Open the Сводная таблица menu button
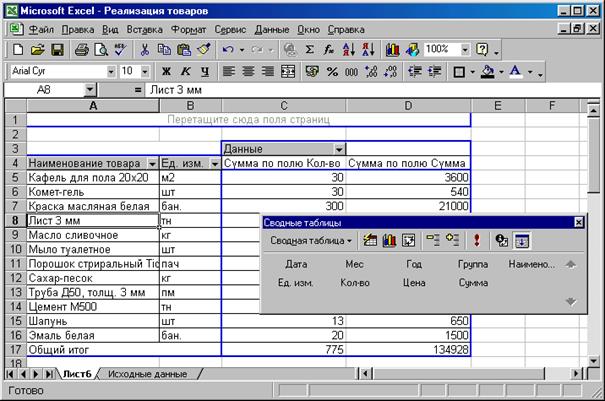This screenshot has height=401, width=605. (x=310, y=240)
